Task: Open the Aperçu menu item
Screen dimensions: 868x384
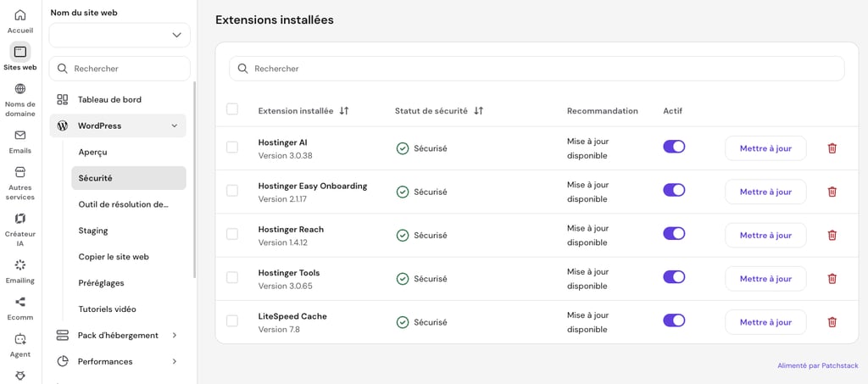Action: pos(129,153)
